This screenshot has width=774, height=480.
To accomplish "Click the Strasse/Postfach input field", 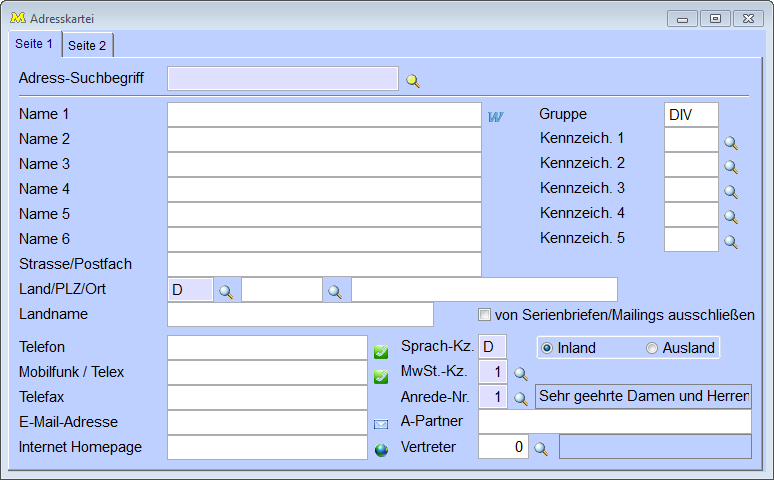I will tap(324, 264).
